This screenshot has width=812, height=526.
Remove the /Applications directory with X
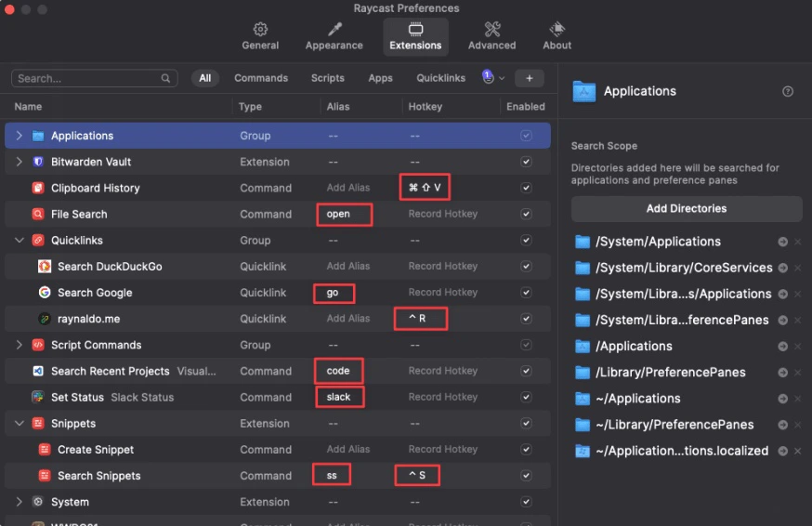[x=797, y=347]
